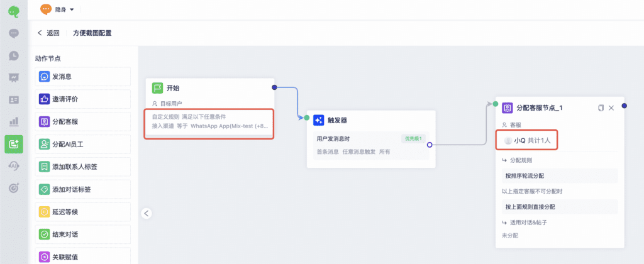Open the bar chart statistics sidebar icon
The height and width of the screenshot is (264, 644).
coord(14,121)
